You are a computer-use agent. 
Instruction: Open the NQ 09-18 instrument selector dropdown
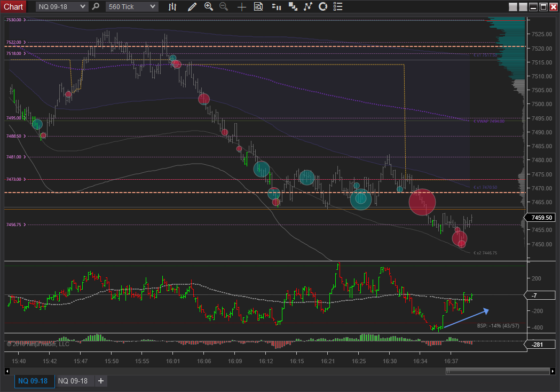[62, 6]
